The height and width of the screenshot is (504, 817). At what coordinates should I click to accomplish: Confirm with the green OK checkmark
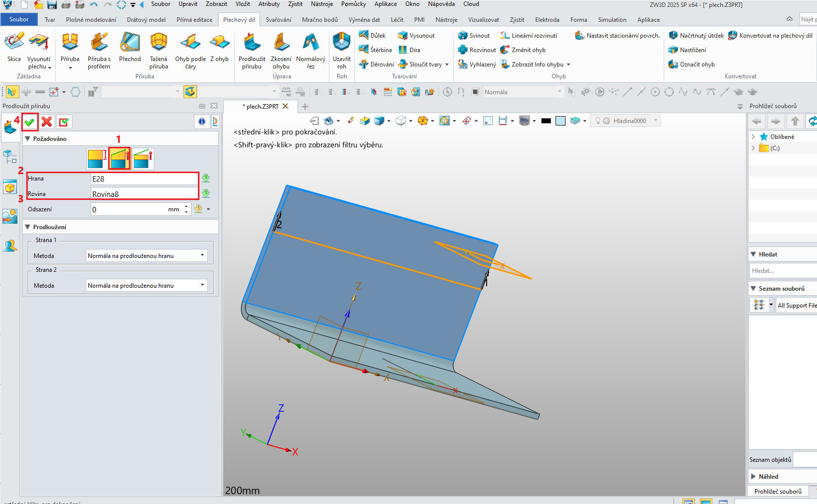click(x=30, y=122)
